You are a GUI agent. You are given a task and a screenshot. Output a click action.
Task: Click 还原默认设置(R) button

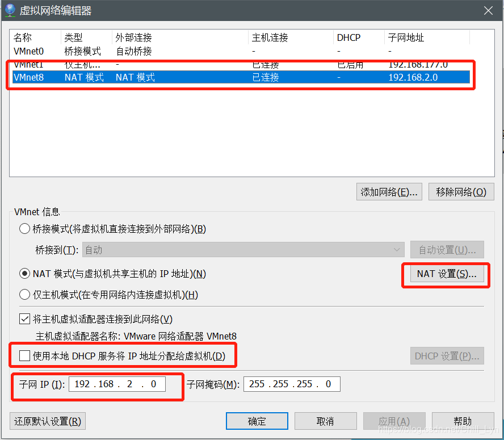[x=48, y=421]
